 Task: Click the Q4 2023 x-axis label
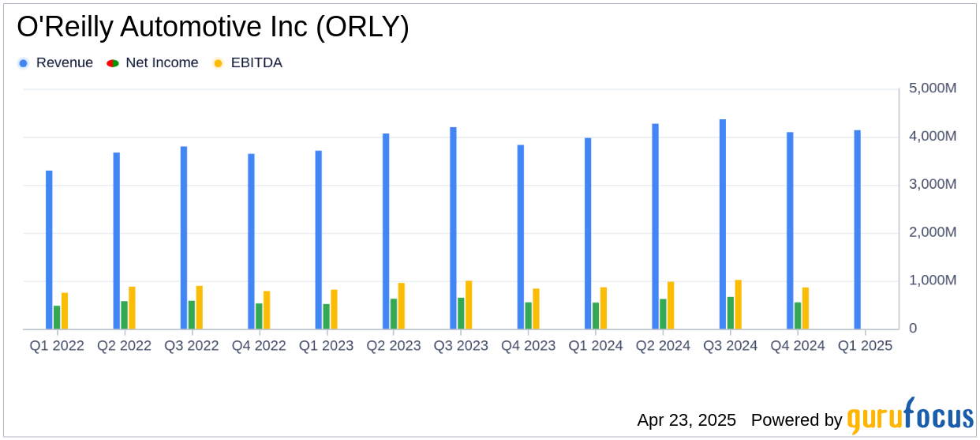coord(528,346)
